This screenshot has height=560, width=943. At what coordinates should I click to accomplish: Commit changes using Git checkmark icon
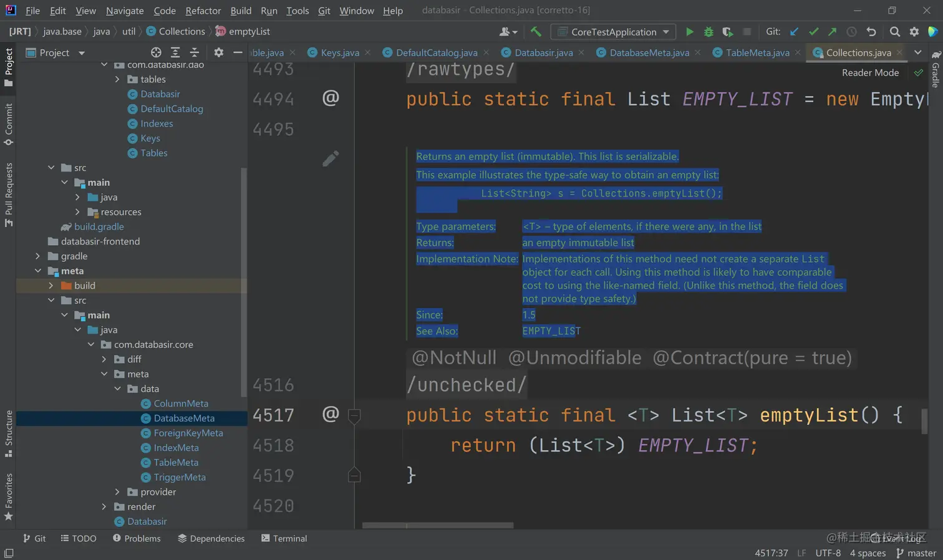pyautogui.click(x=813, y=32)
